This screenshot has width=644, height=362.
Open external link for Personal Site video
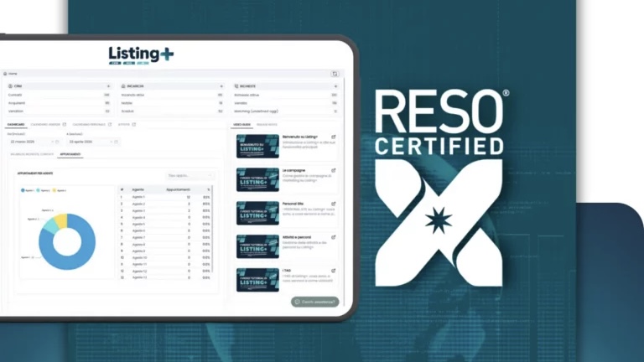pos(334,204)
